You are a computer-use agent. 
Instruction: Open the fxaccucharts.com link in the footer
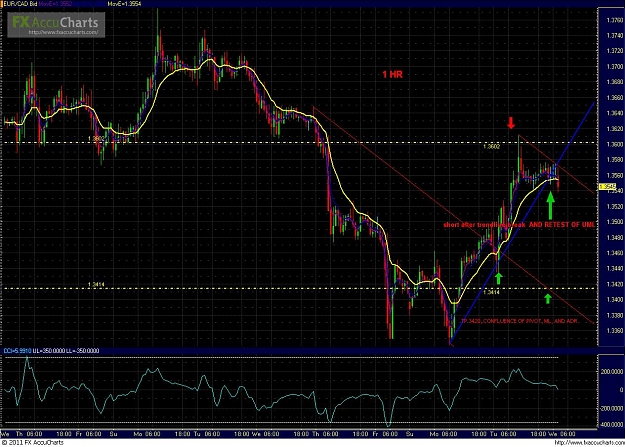589,443
